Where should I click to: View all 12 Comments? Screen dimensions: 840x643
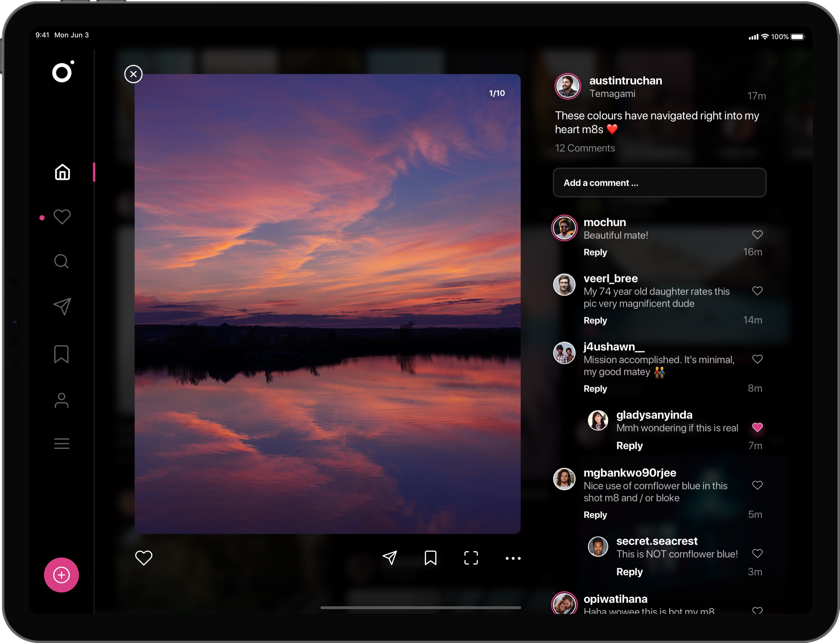(585, 148)
